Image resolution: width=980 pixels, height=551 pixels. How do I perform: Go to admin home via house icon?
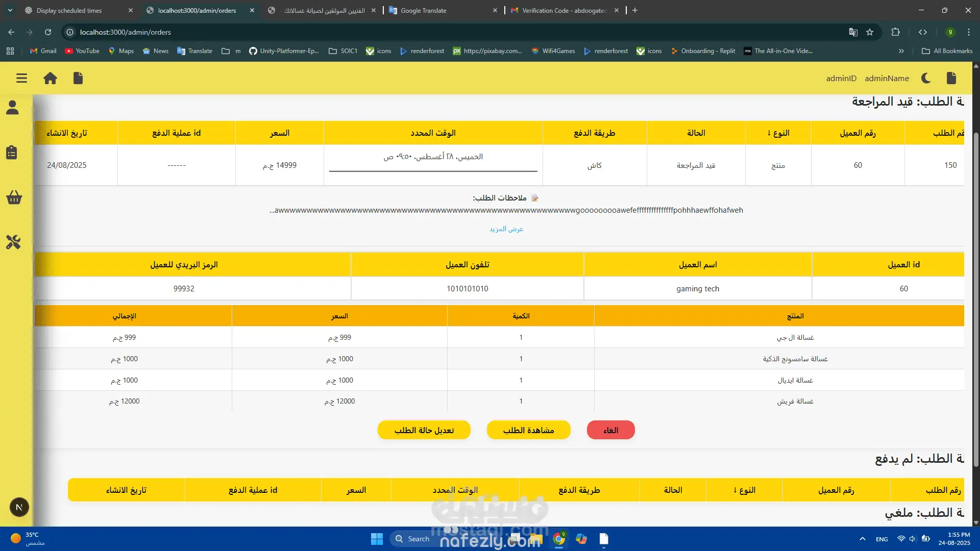click(50, 78)
